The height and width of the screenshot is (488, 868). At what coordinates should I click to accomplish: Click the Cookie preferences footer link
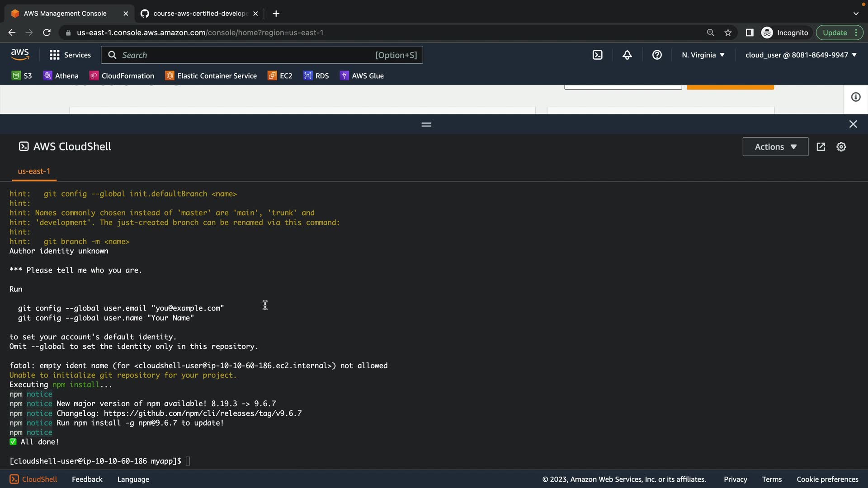827,479
